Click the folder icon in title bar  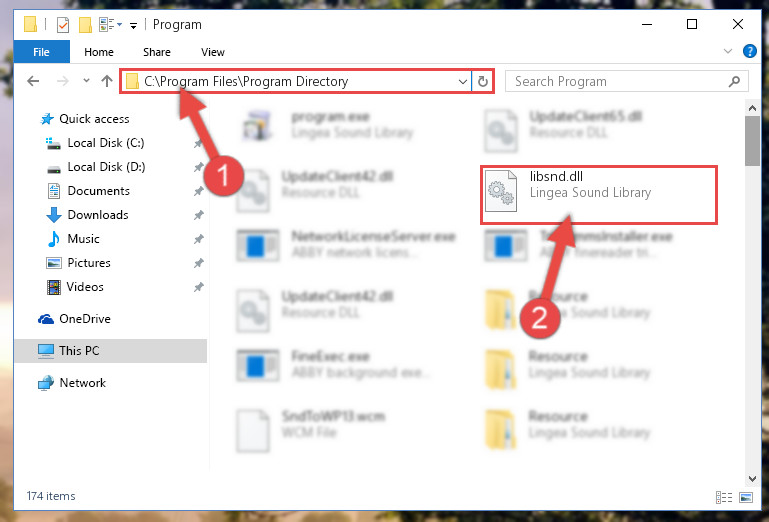[x=30, y=25]
